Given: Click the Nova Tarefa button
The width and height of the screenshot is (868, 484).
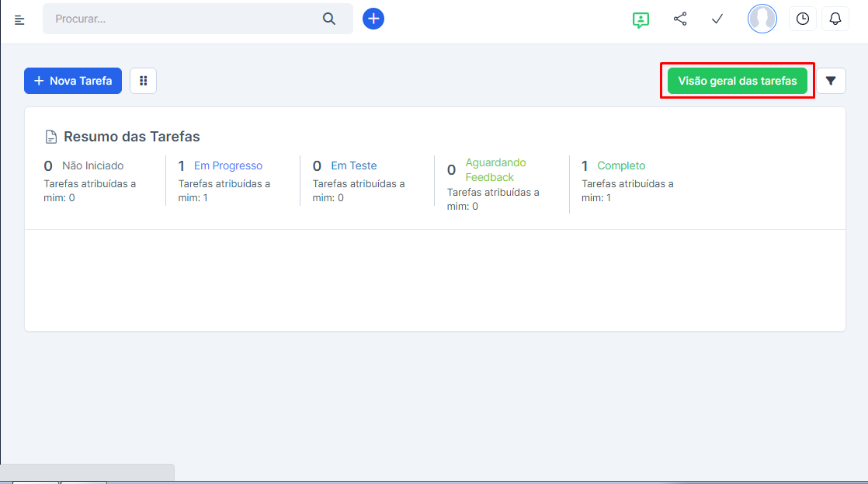Looking at the screenshot, I should click(73, 81).
